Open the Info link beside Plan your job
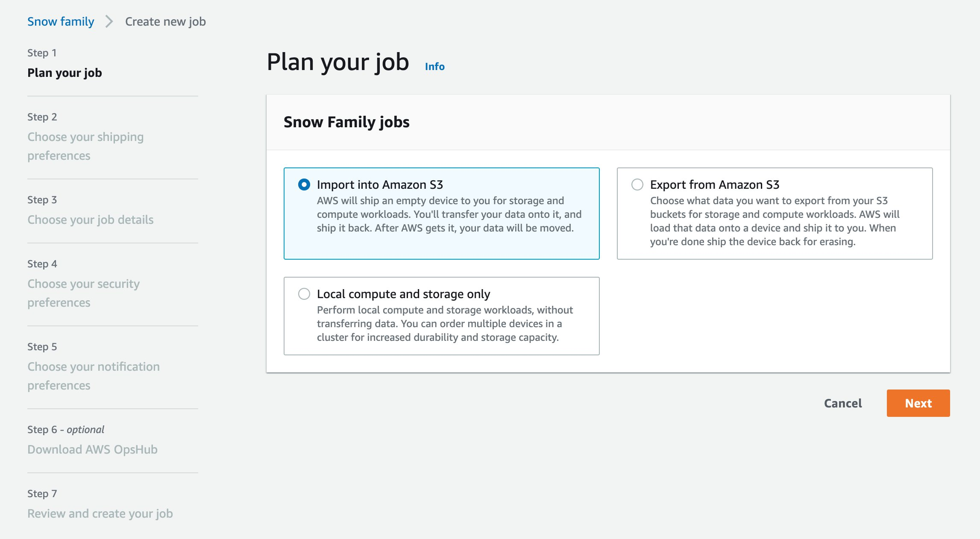The height and width of the screenshot is (539, 980). 434,66
